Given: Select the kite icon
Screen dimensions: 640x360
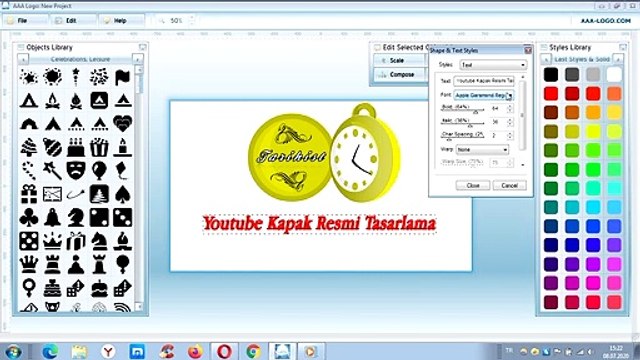Looking at the screenshot, I should click(122, 171).
